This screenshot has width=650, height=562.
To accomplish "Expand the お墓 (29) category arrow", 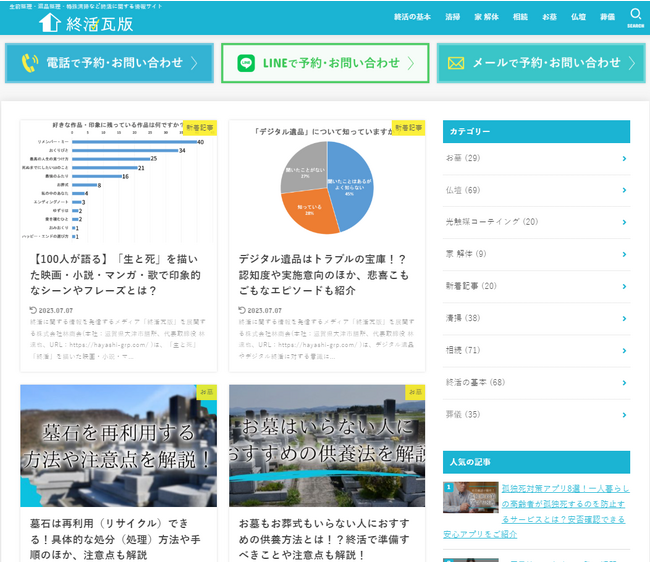I will pos(624,159).
